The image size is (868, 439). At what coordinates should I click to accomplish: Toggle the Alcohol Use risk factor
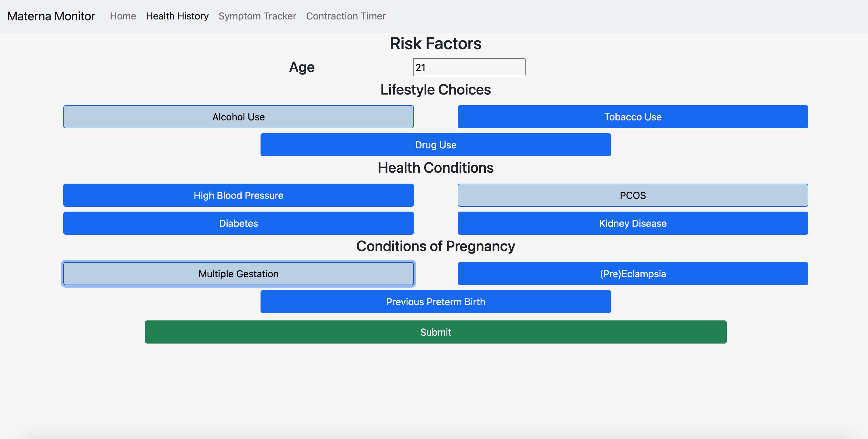[239, 117]
